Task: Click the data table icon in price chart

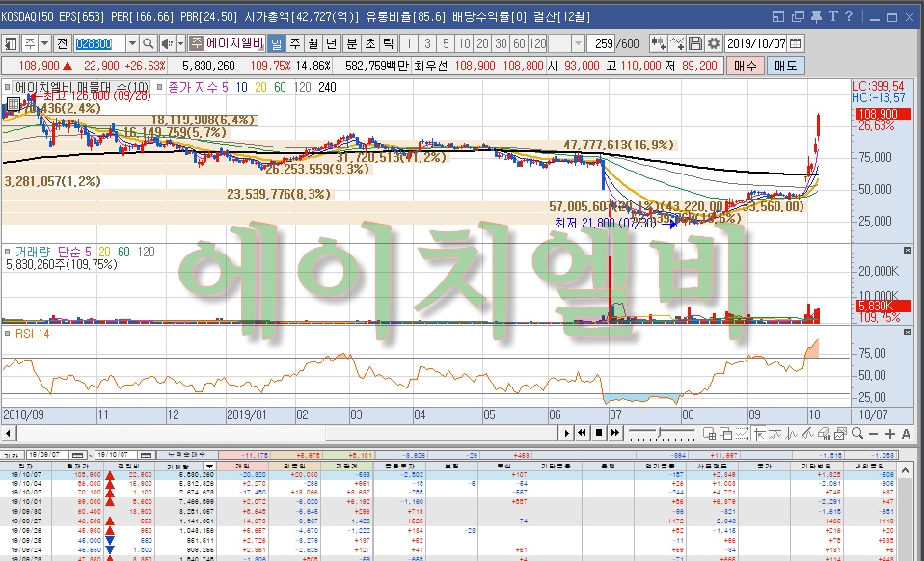Action: (13, 105)
